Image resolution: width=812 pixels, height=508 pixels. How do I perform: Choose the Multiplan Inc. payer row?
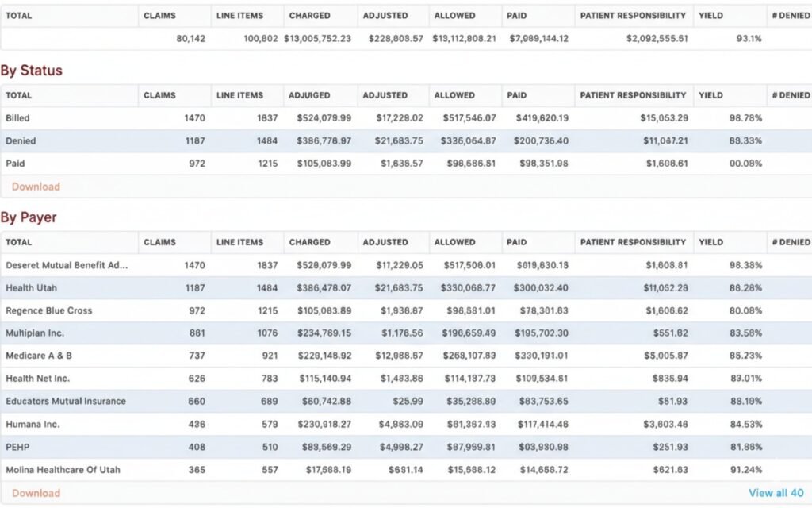point(35,333)
